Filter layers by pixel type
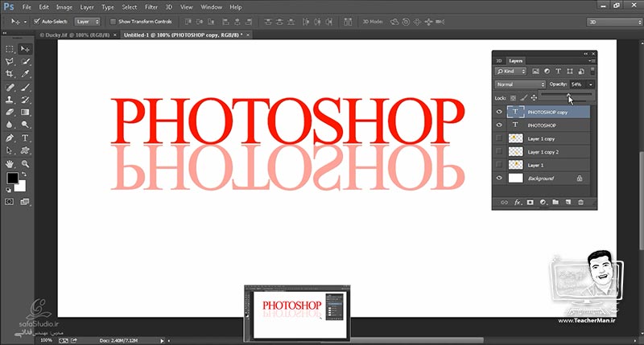644x345 pixels. tap(535, 72)
